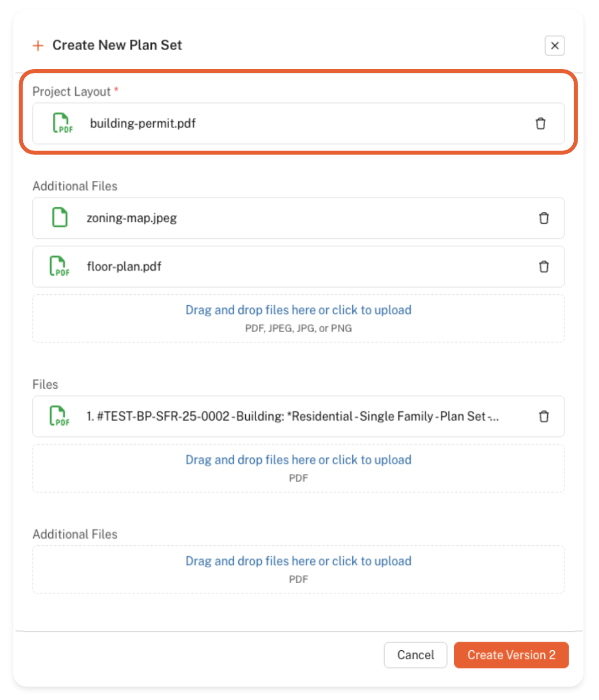Click the Create Version 2 button
This screenshot has width=599, height=700.
coord(511,655)
